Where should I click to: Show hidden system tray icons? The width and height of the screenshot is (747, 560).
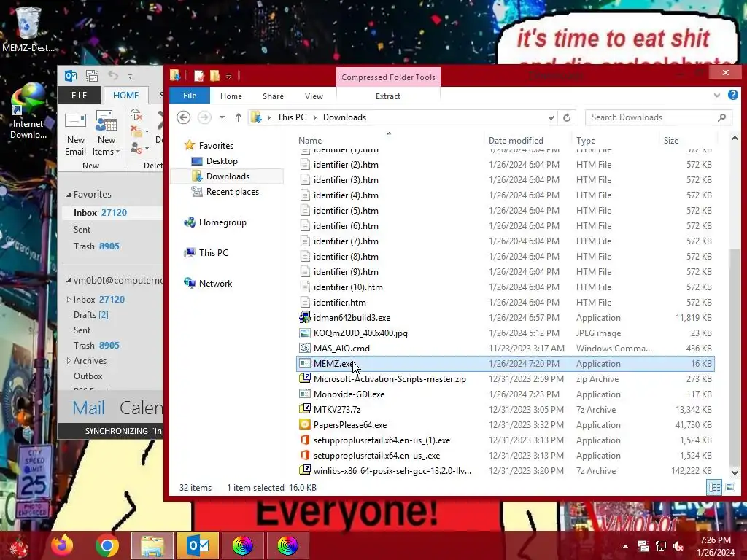click(625, 546)
